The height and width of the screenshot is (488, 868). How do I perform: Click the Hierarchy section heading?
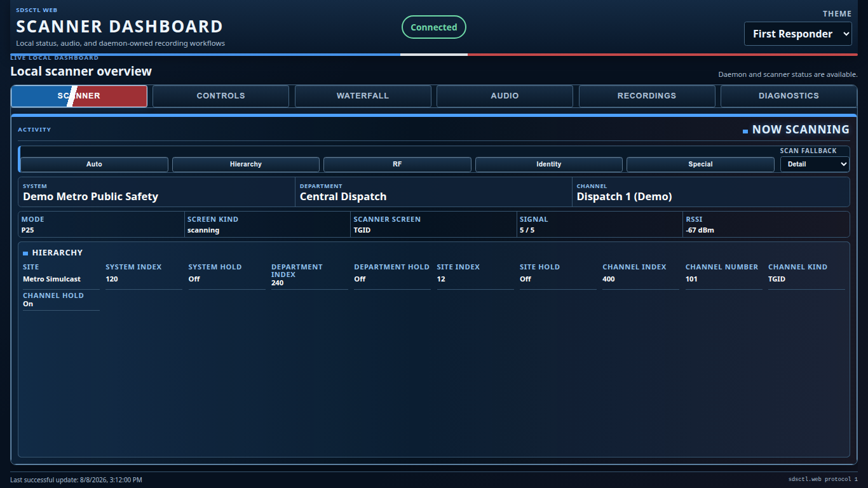coord(57,252)
